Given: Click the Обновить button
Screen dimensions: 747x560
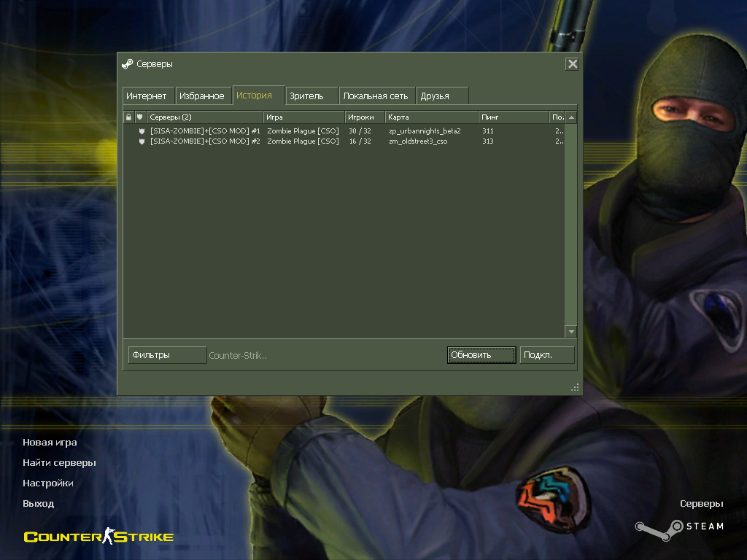Looking at the screenshot, I should pos(481,355).
